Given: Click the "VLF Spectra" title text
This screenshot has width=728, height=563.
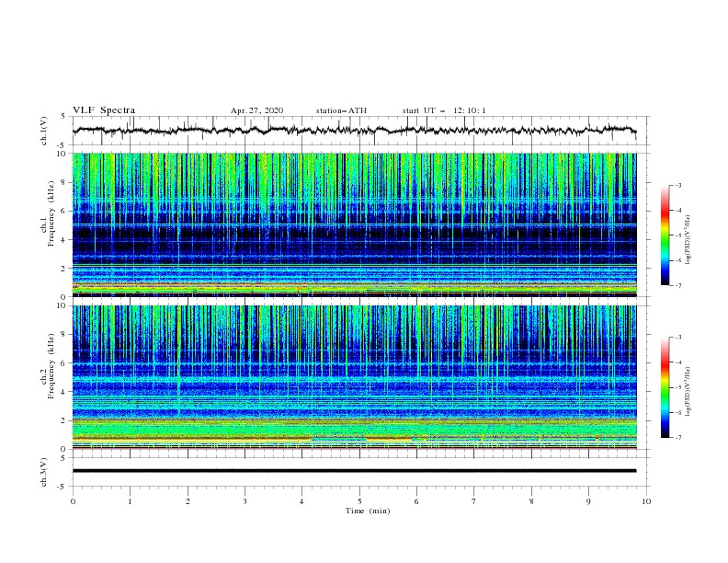Looking at the screenshot, I should click(x=104, y=110).
